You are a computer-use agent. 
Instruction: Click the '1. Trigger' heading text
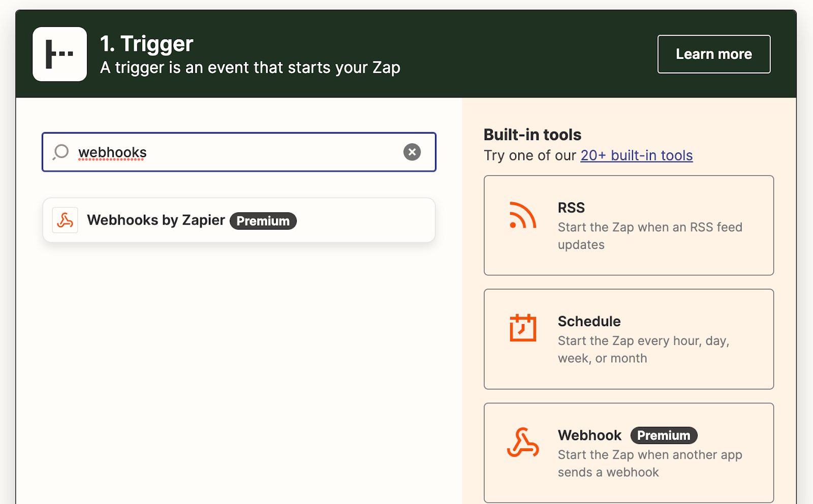146,44
